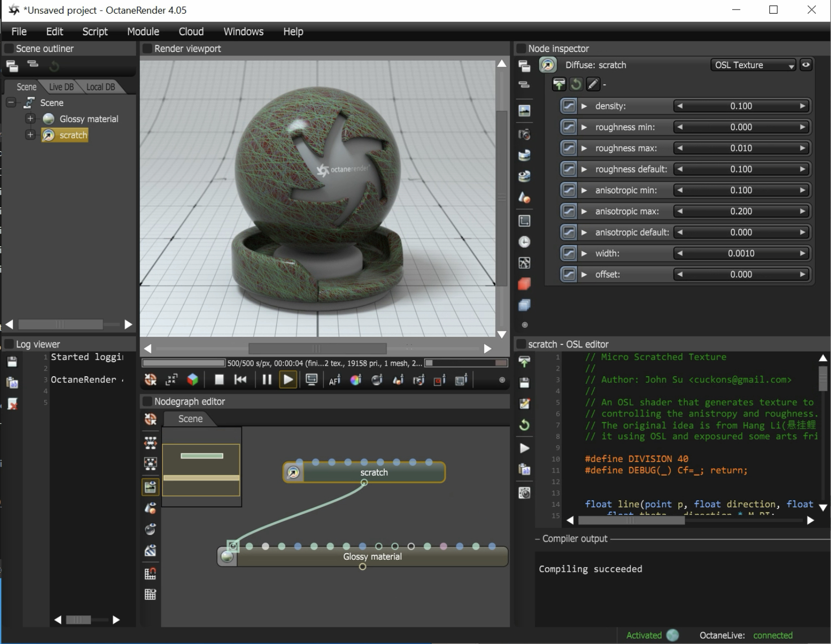Expand the roughness max parameter triangle
The width and height of the screenshot is (831, 644).
pyautogui.click(x=584, y=148)
